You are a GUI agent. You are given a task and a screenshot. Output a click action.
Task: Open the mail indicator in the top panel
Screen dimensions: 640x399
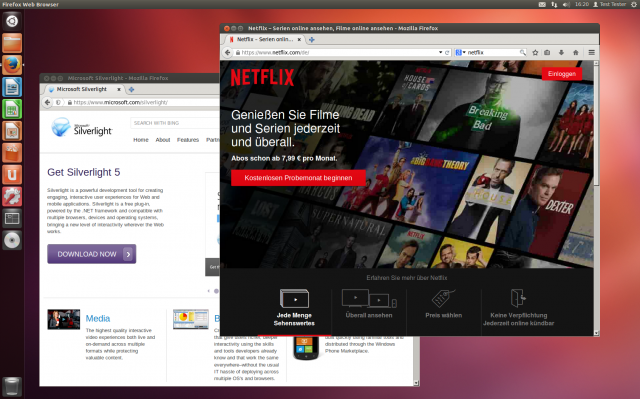(542, 4)
